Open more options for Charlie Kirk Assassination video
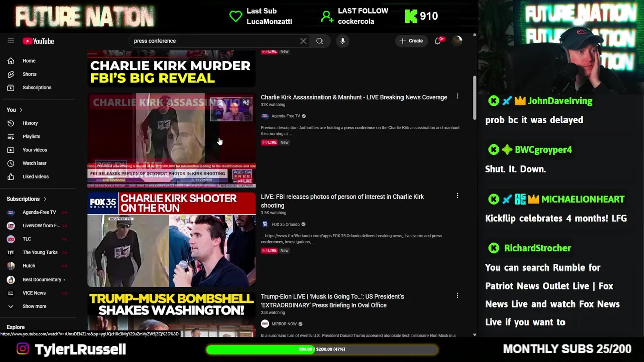This screenshot has height=362, width=644. [457, 96]
